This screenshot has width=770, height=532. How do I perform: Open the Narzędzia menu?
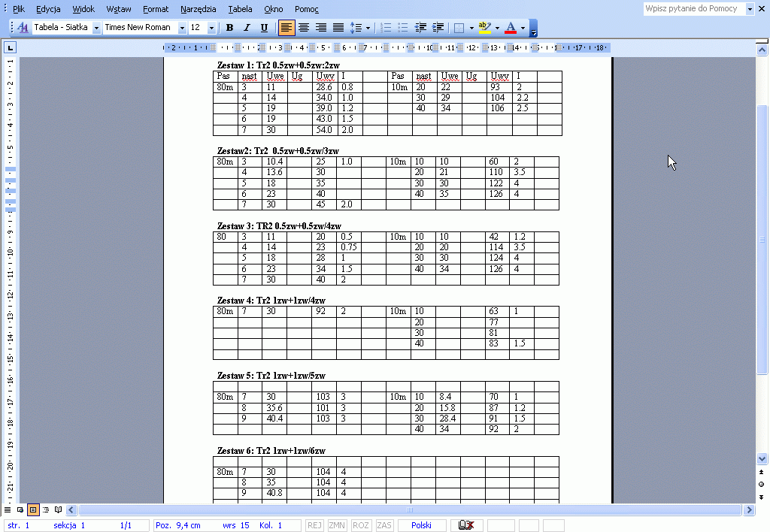(x=198, y=9)
